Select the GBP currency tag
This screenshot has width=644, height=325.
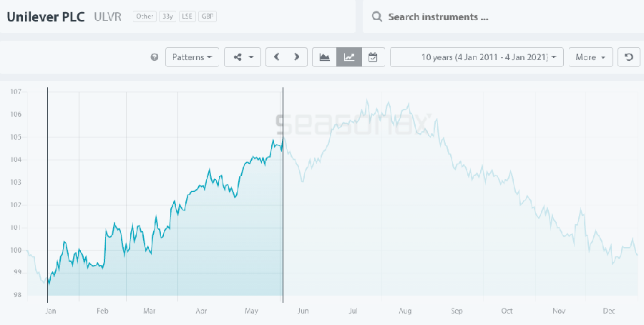208,16
